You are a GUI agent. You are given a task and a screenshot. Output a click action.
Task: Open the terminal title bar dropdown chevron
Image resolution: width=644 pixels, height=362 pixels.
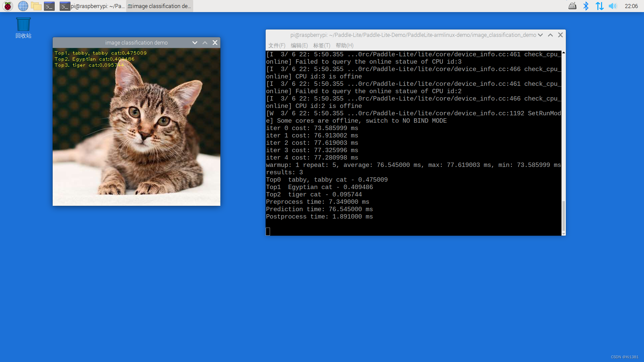click(540, 35)
